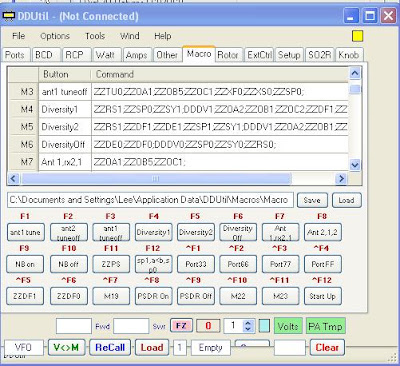The image size is (400, 366).
Task: Run the F1 ant1 tune macro
Action: coord(25,232)
